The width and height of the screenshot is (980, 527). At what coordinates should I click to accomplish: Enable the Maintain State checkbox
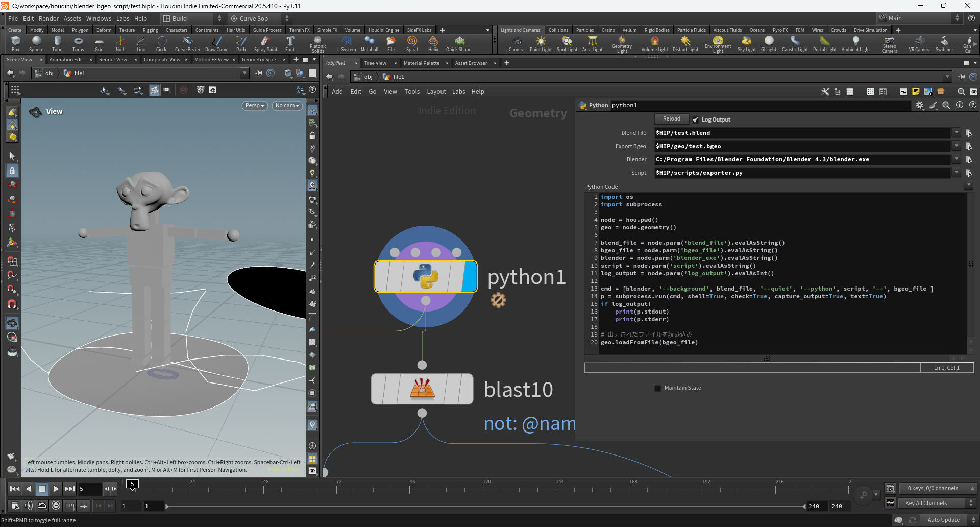coord(657,388)
